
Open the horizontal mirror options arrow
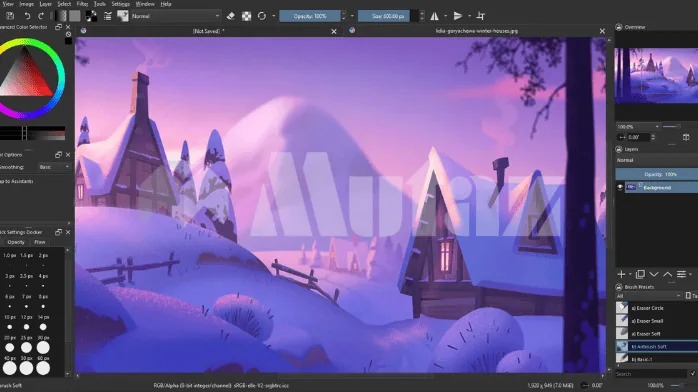tap(446, 16)
